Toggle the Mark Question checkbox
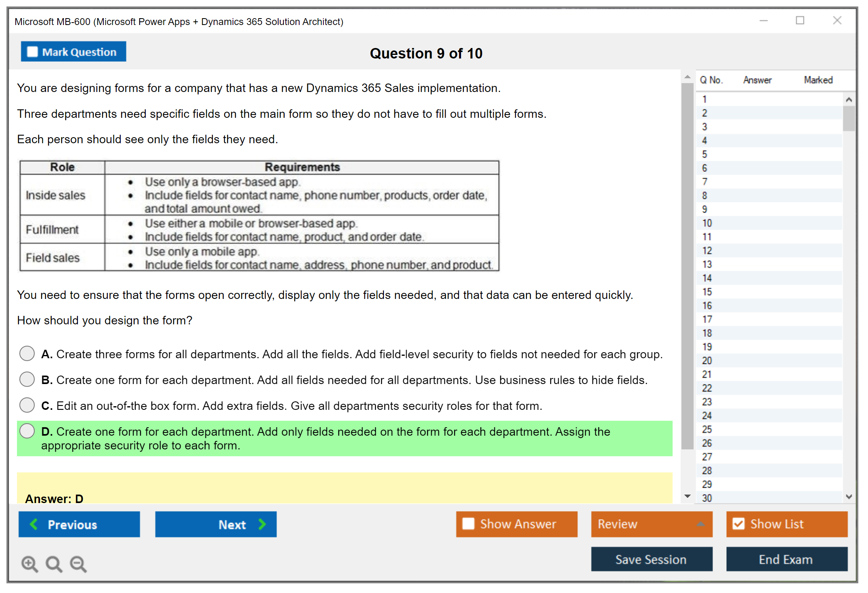 coord(32,52)
